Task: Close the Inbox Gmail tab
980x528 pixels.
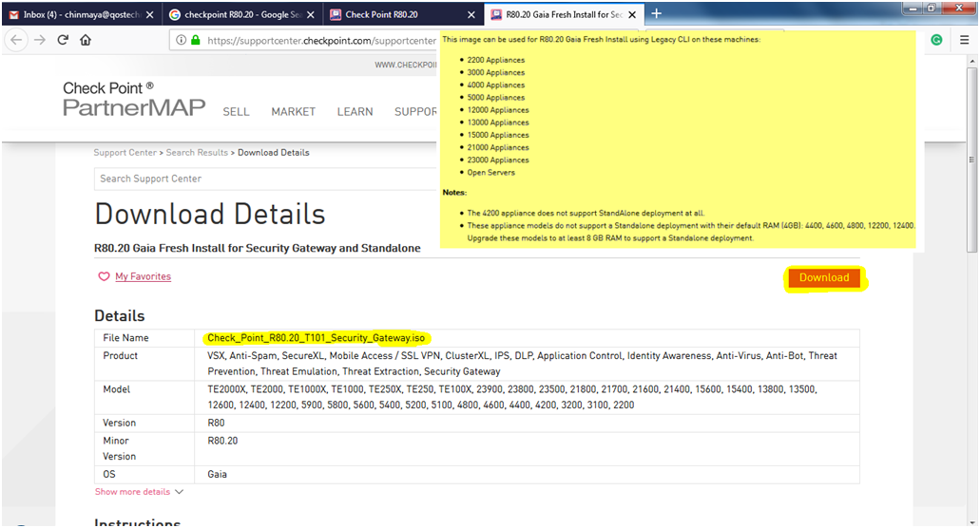Action: [150, 14]
